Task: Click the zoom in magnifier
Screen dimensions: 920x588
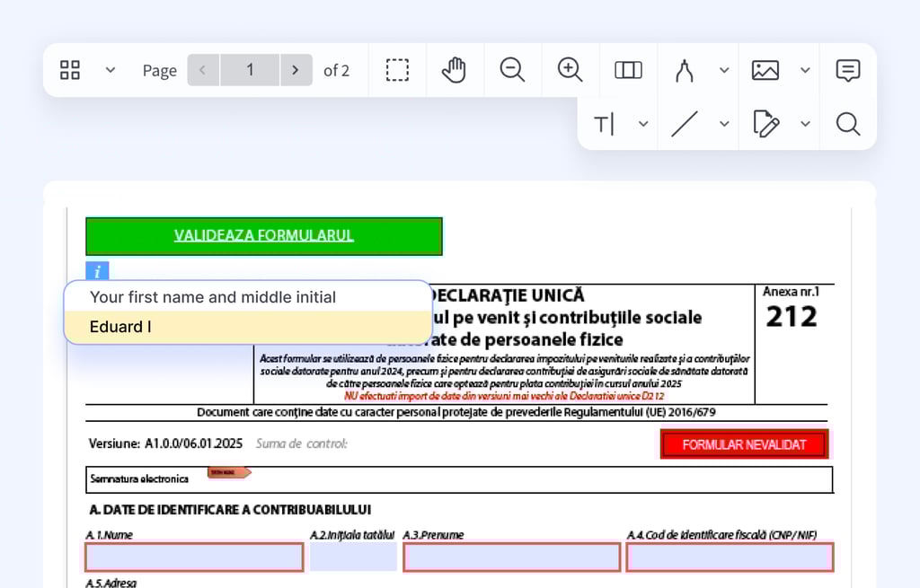Action: click(x=570, y=70)
